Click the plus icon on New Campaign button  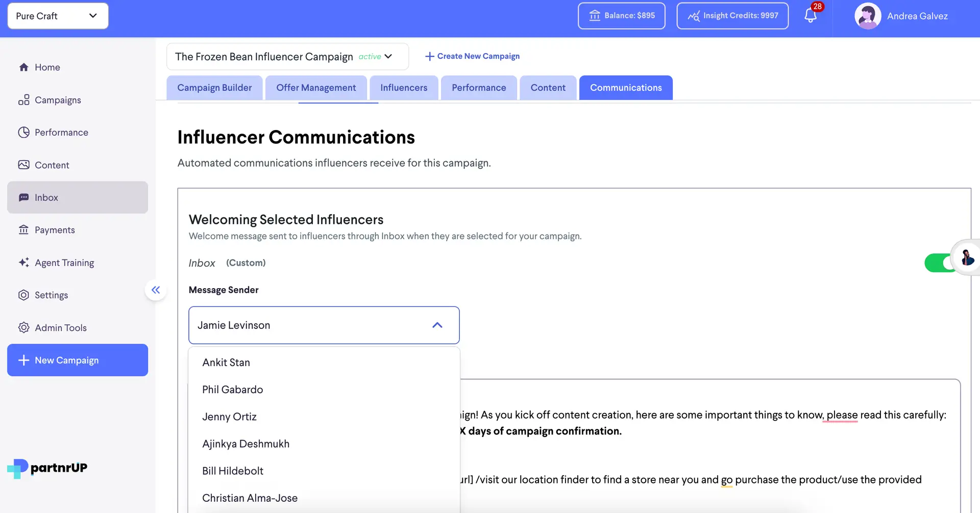tap(23, 360)
